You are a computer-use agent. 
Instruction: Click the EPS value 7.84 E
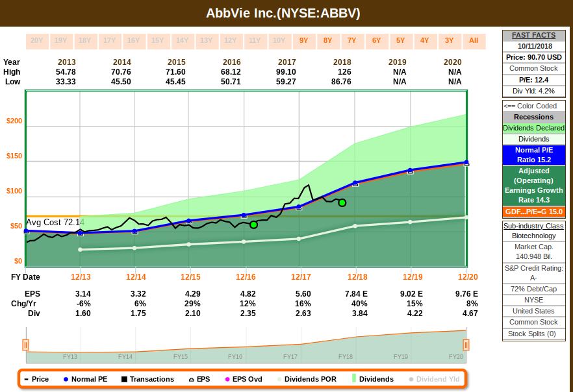click(x=356, y=294)
